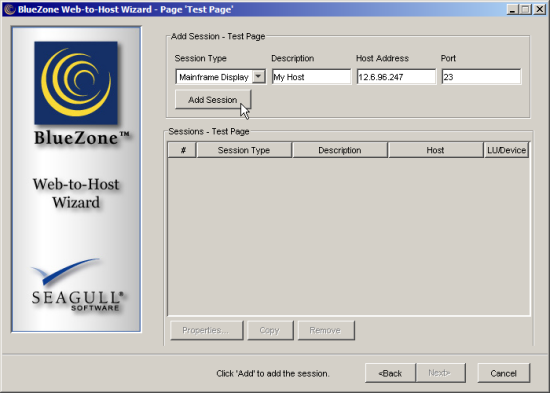Click the # column header
This screenshot has height=393, width=550.
(182, 150)
